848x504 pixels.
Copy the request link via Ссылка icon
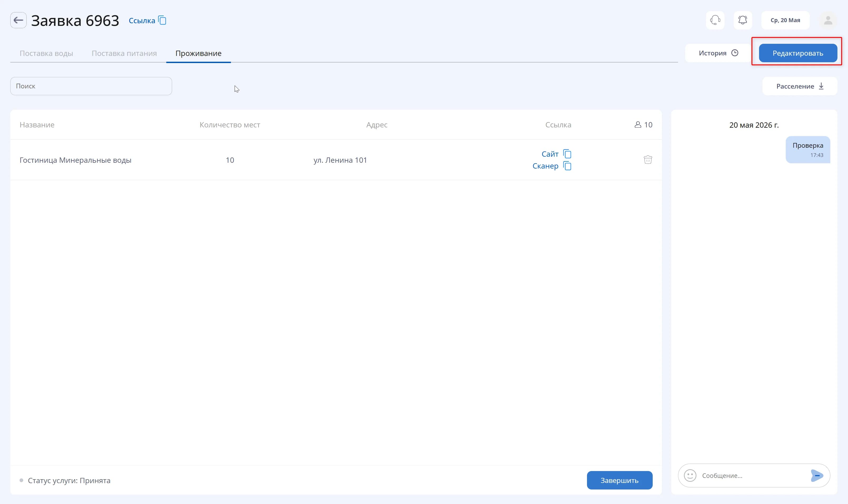pyautogui.click(x=163, y=20)
